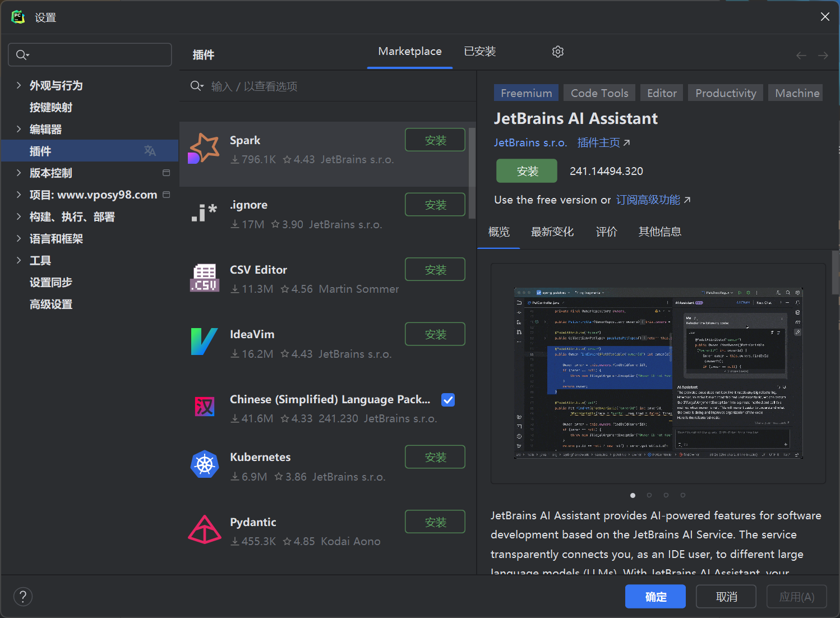Expand the 版本控制 tree node
Viewport: 840px width, 618px height.
(x=19, y=173)
